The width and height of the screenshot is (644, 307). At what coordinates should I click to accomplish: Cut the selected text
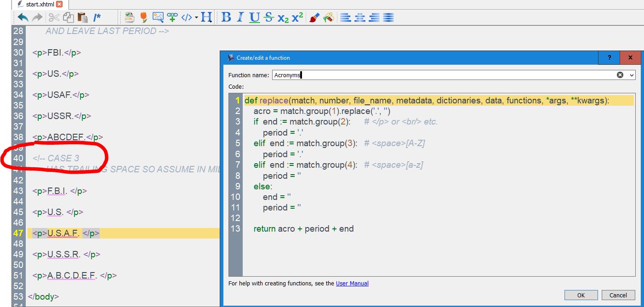coord(54,17)
